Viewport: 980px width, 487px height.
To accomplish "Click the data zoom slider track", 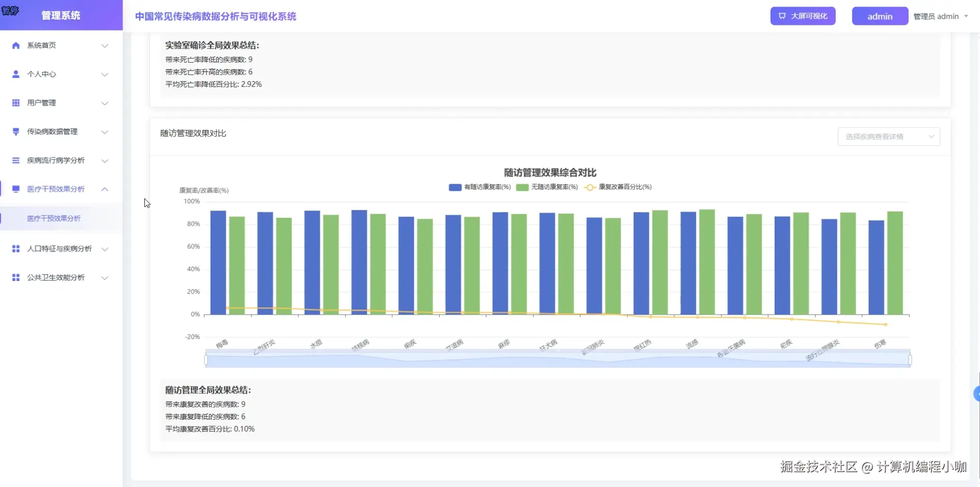I will 558,359.
